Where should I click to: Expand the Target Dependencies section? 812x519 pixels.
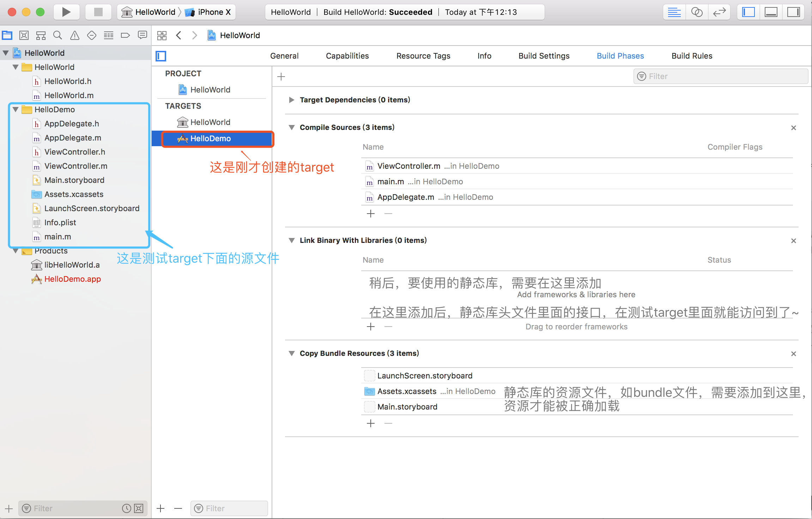pos(291,100)
